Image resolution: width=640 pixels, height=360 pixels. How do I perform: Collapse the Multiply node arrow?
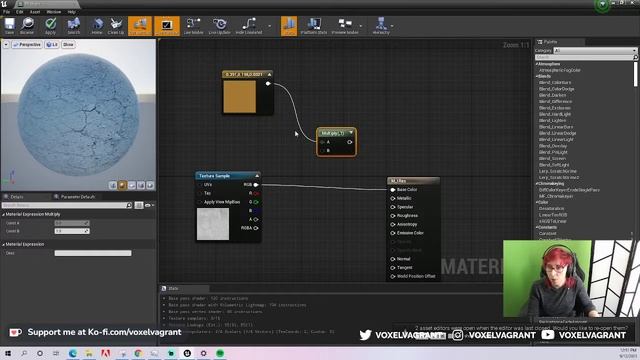coord(351,133)
